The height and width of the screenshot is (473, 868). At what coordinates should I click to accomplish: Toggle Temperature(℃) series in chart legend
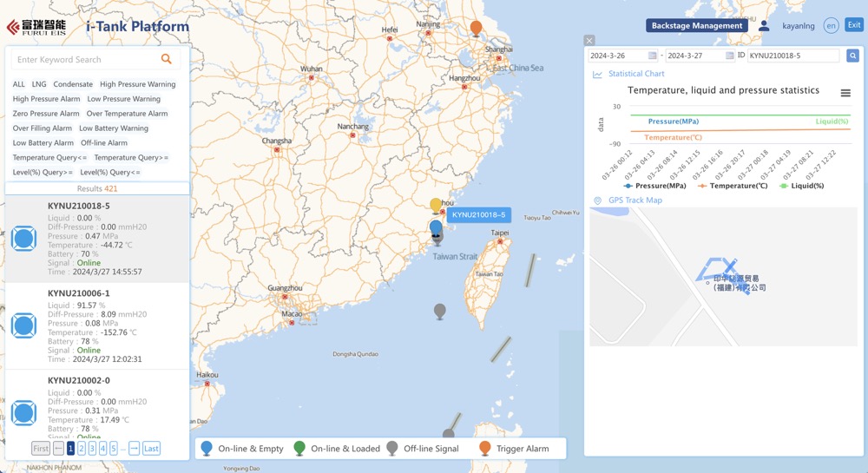pyautogui.click(x=733, y=186)
